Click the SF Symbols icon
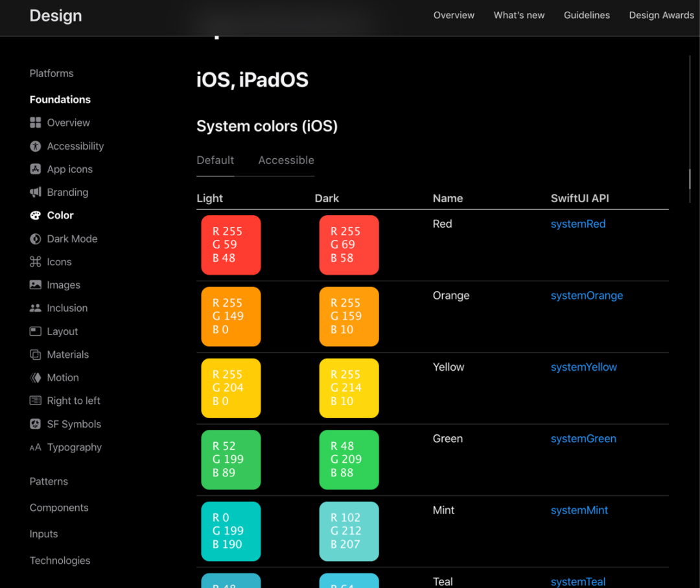 [x=35, y=424]
